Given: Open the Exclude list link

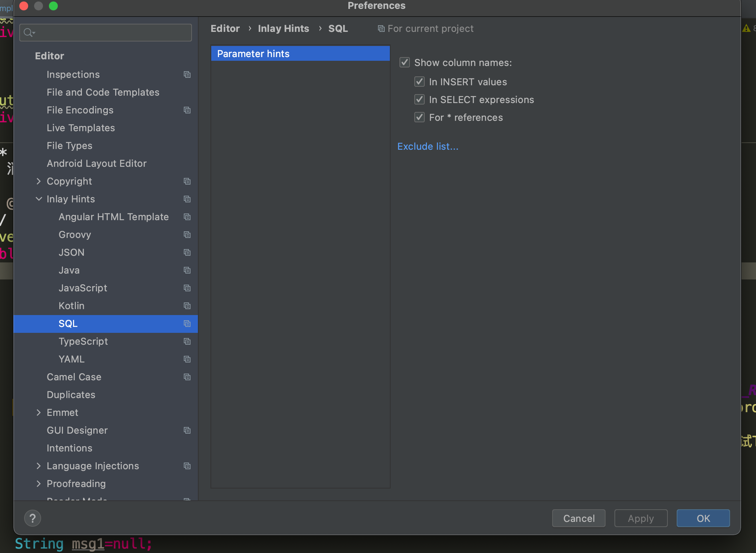Looking at the screenshot, I should pos(428,146).
